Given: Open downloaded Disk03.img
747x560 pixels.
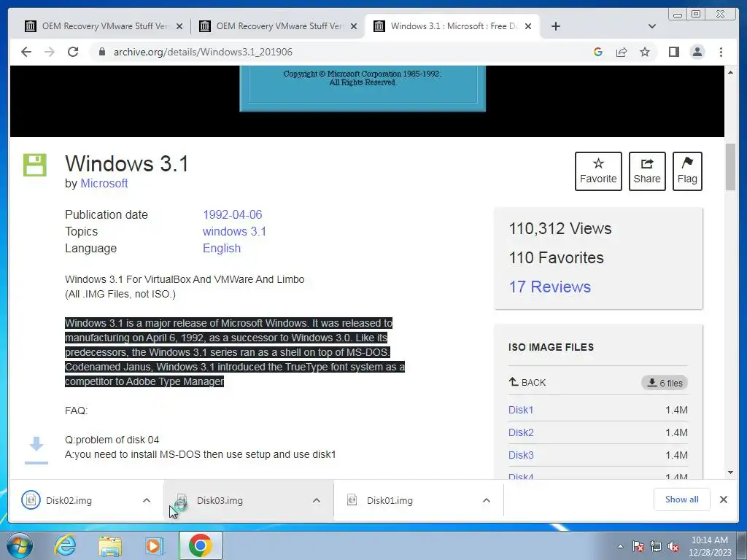Looking at the screenshot, I should pos(219,500).
